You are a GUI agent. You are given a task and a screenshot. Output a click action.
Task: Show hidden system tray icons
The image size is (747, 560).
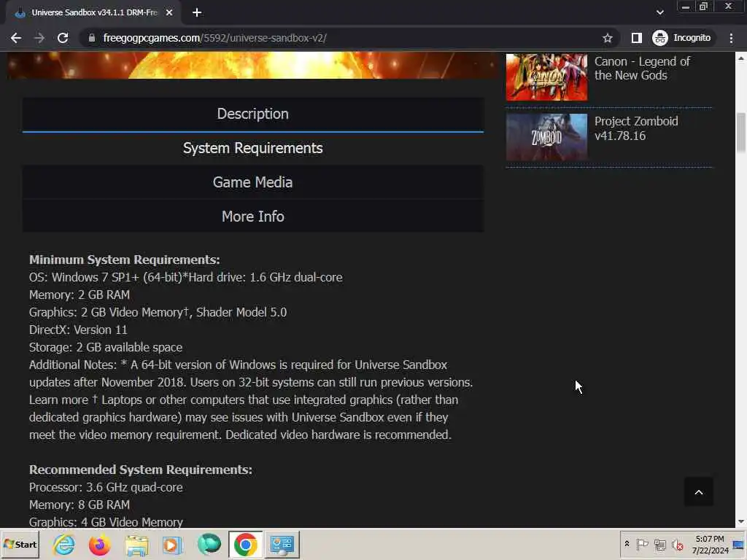pos(627,544)
